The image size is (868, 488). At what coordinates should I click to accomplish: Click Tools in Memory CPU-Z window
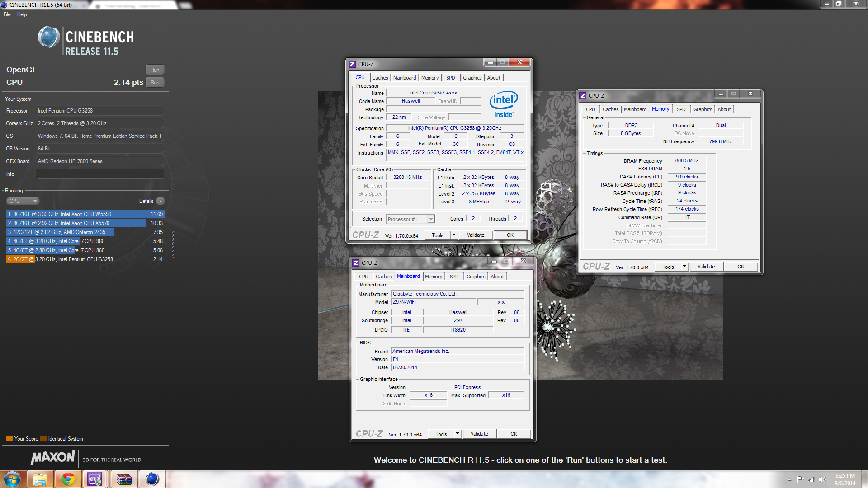click(x=668, y=267)
